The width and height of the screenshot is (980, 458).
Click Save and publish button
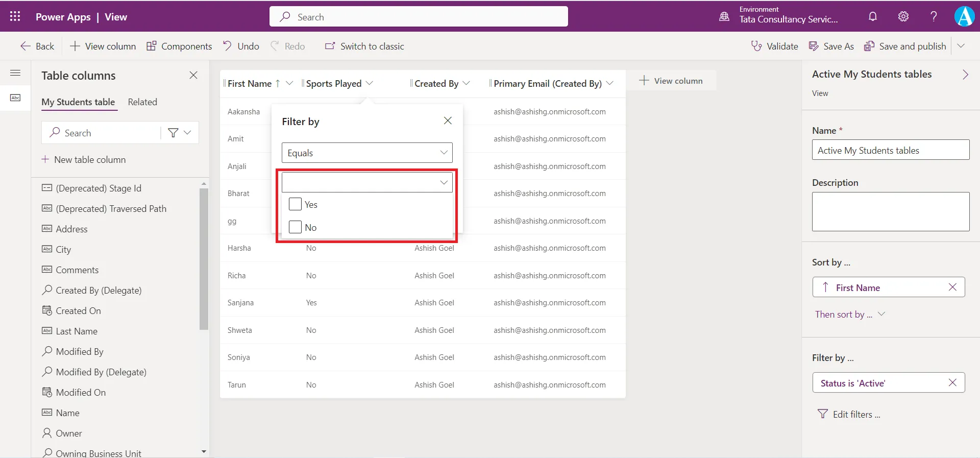905,46
